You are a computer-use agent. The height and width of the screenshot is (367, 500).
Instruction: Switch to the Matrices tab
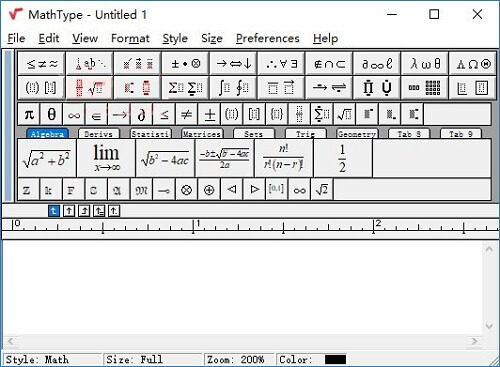coord(202,134)
